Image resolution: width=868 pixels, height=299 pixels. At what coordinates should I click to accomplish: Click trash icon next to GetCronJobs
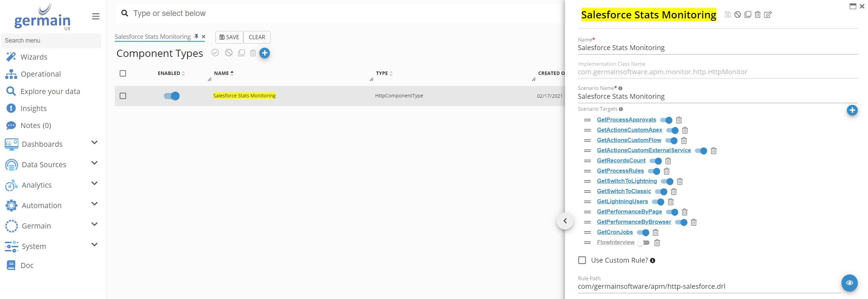(655, 233)
